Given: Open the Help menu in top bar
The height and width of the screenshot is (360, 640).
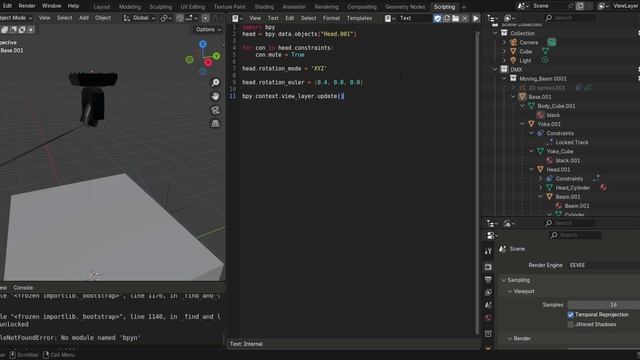Looking at the screenshot, I should coord(73,6).
